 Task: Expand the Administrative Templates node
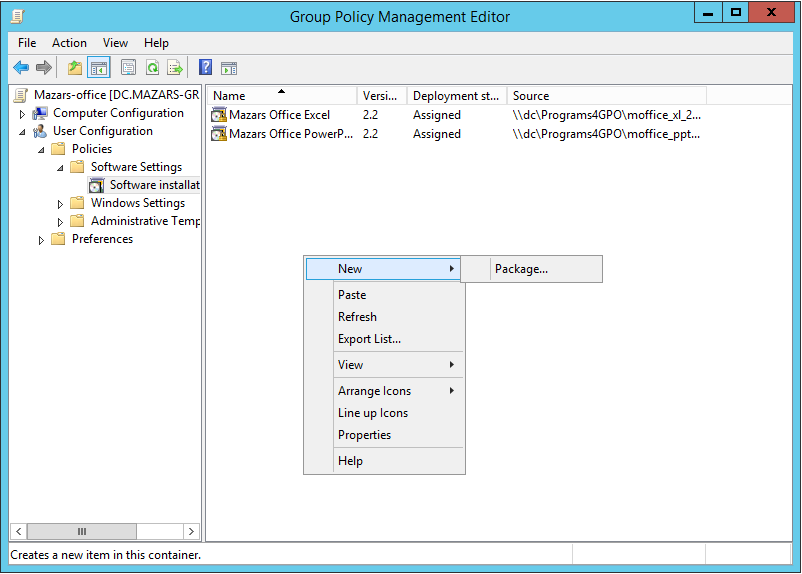[60, 222]
